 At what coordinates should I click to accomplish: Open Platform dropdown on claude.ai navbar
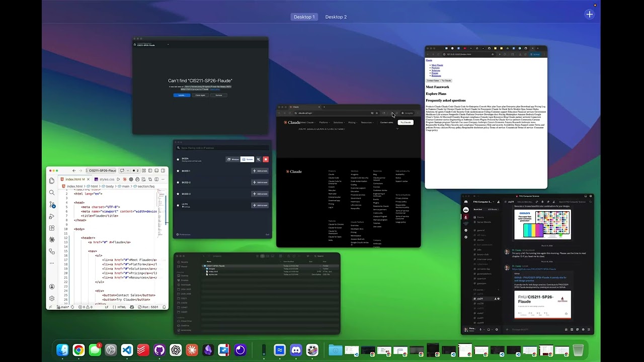(325, 122)
